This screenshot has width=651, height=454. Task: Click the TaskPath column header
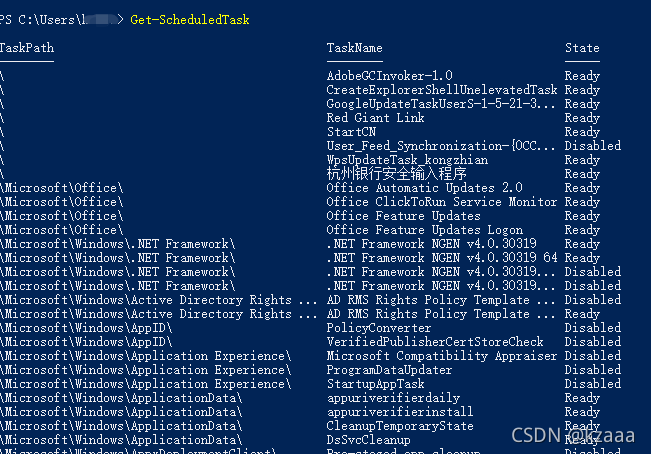pos(27,48)
